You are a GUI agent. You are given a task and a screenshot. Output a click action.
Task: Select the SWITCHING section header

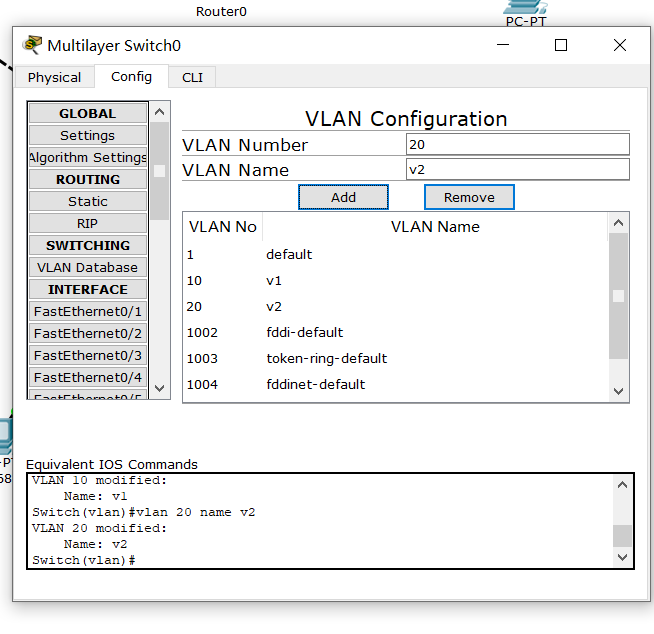(88, 245)
